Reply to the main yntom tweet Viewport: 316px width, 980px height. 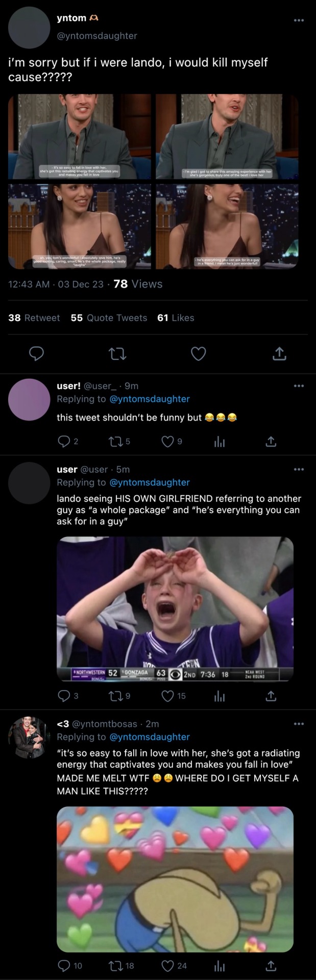(36, 353)
